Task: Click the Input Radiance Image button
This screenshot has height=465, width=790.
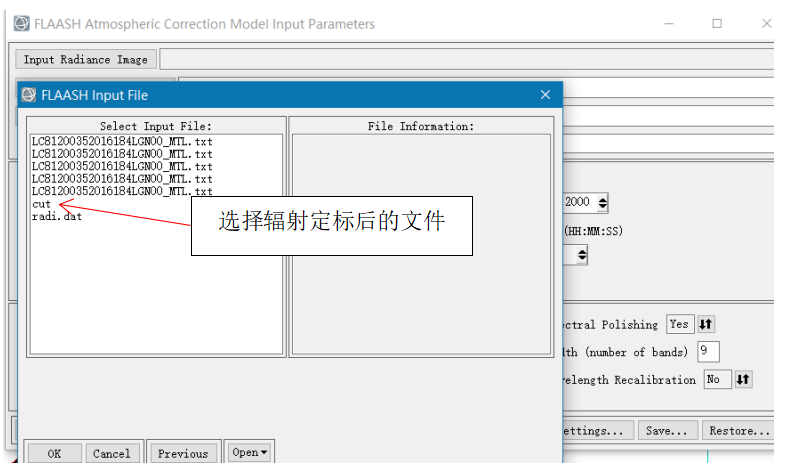Action: (x=86, y=59)
